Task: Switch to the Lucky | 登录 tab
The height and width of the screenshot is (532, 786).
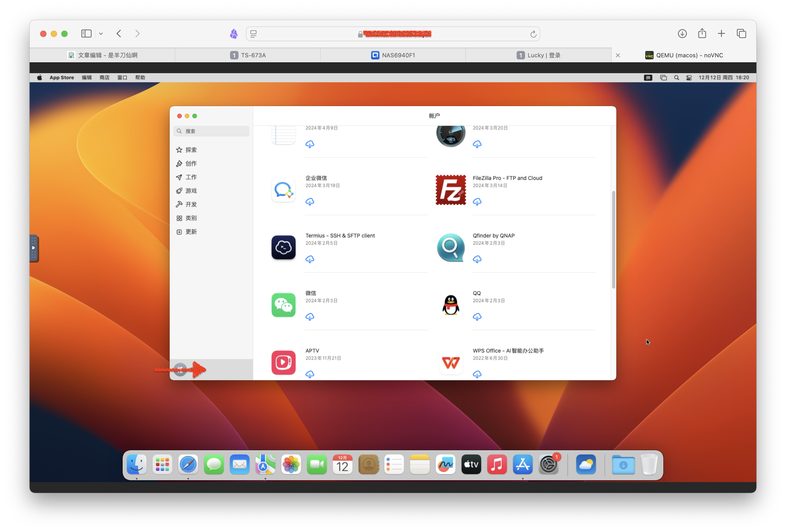Action: click(x=538, y=55)
